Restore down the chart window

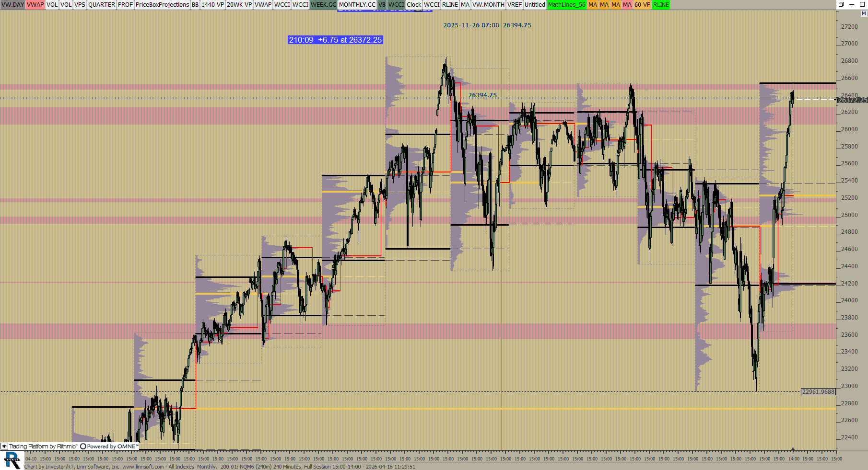point(841,5)
